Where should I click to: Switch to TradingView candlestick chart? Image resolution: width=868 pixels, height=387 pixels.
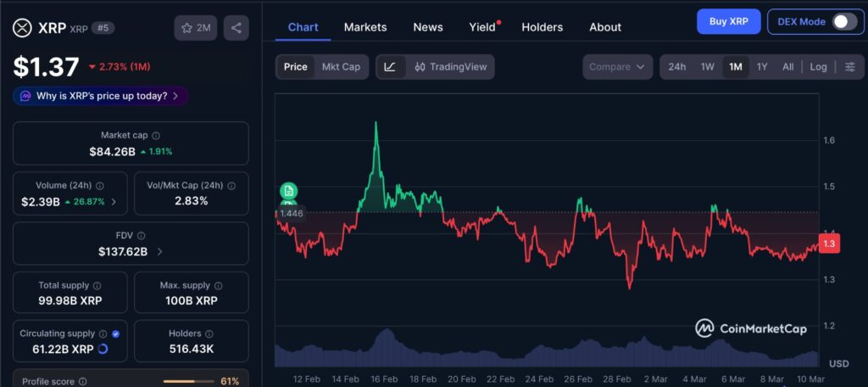pyautogui.click(x=451, y=67)
